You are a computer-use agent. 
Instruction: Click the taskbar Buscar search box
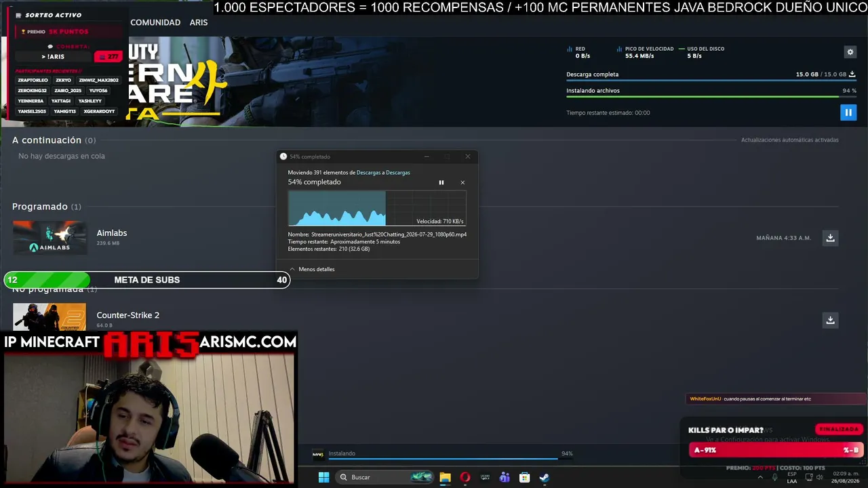(x=385, y=477)
